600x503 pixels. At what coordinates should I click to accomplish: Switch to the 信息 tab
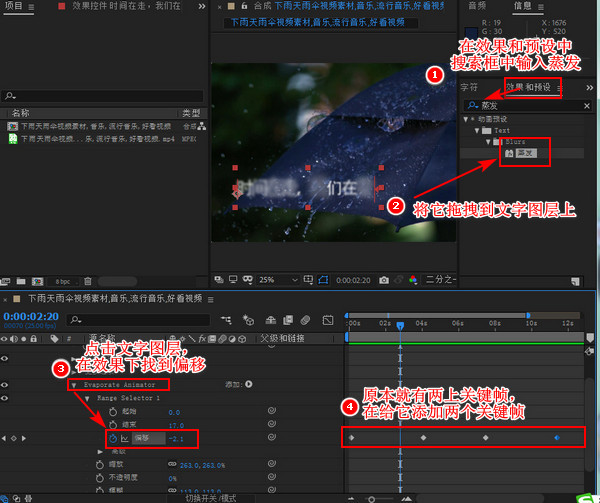pyautogui.click(x=523, y=6)
